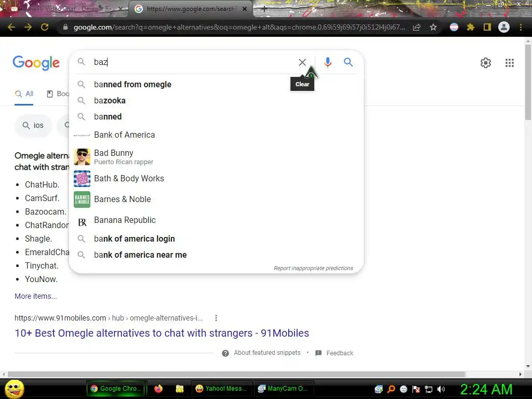The image size is (532, 399).
Task: Open the Extensions puzzle icon
Action: 470,27
